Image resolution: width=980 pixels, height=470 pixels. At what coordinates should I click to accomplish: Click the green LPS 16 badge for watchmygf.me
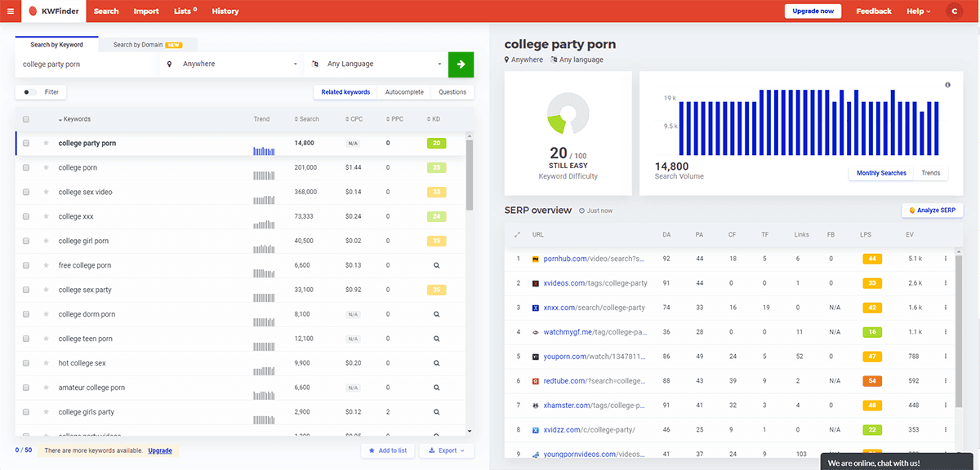click(871, 332)
